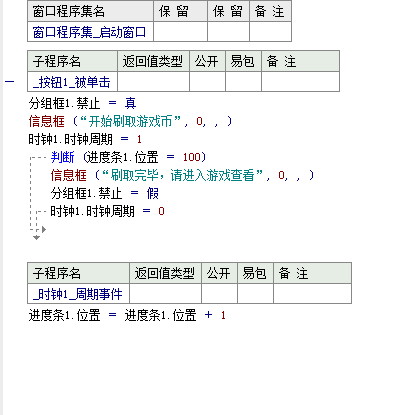The image size is (418, 415).
Task: Toggle the 公开 cell for _时钟1_周期事件
Action: point(219,294)
